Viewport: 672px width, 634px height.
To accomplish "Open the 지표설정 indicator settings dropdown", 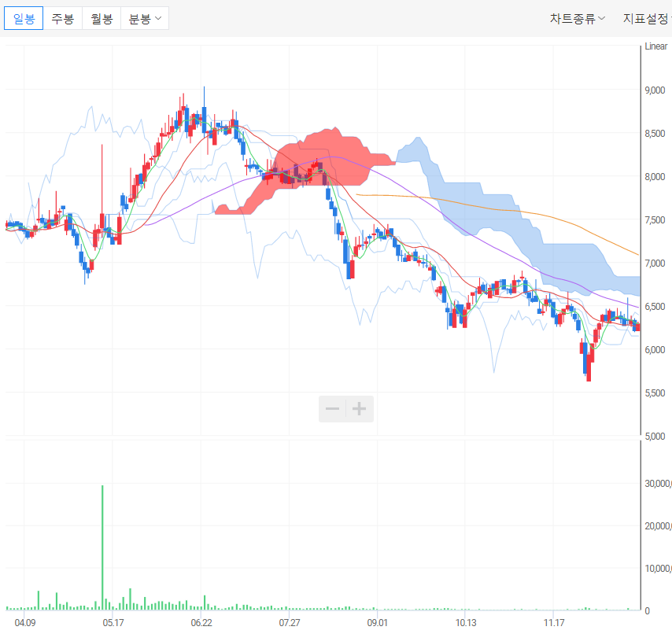I will click(647, 18).
